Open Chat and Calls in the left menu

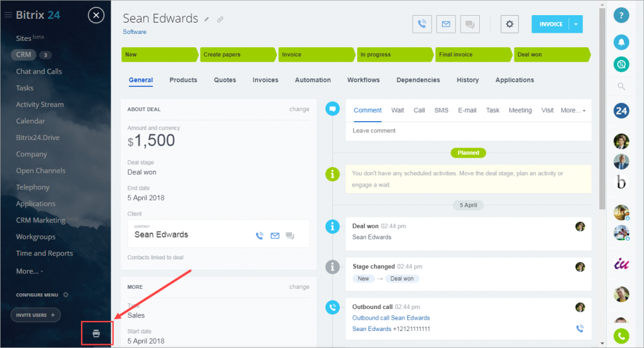coord(39,72)
